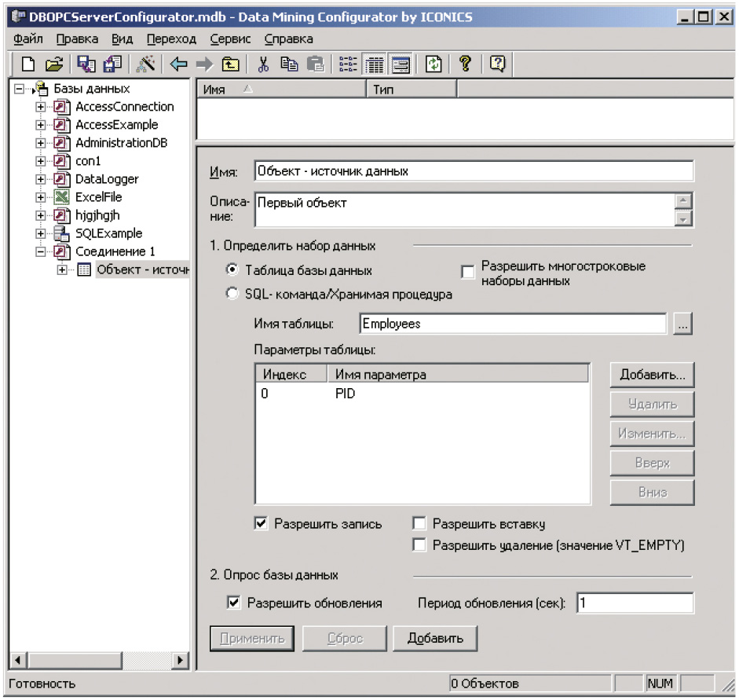The height and width of the screenshot is (700, 739).
Task: Click the ExcelFile Excel icon in tree
Action: click(x=61, y=197)
